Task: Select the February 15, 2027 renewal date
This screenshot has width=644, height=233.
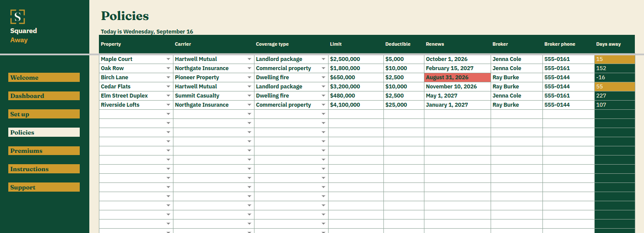Action: point(458,68)
